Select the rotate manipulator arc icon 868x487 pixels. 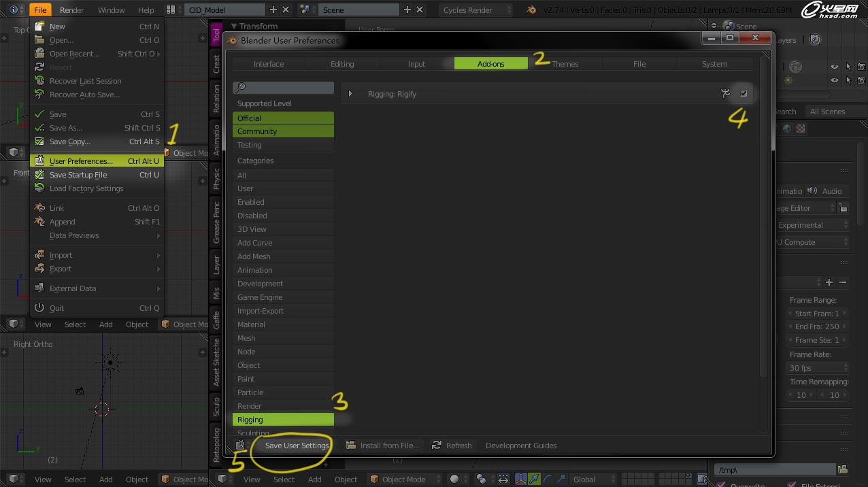click(548, 480)
